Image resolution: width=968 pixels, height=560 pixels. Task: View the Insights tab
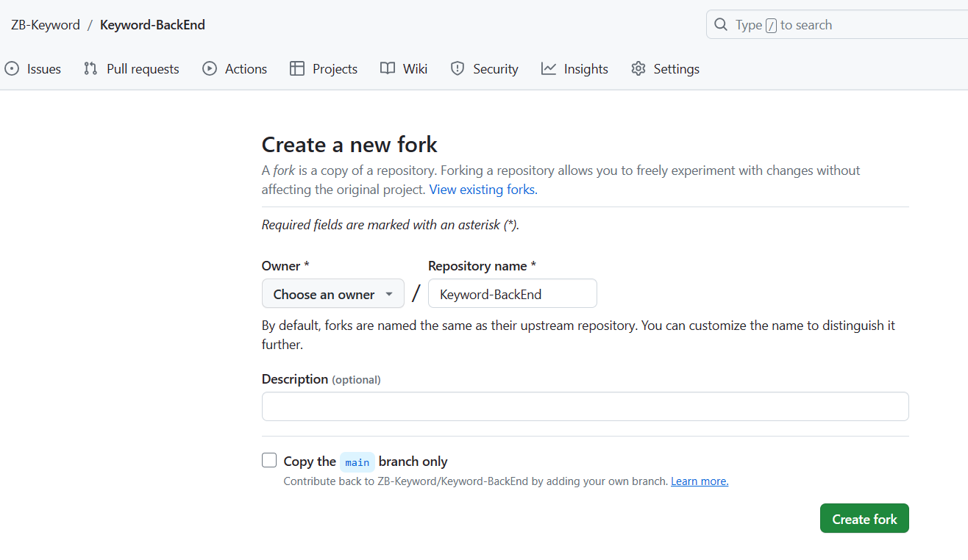575,68
